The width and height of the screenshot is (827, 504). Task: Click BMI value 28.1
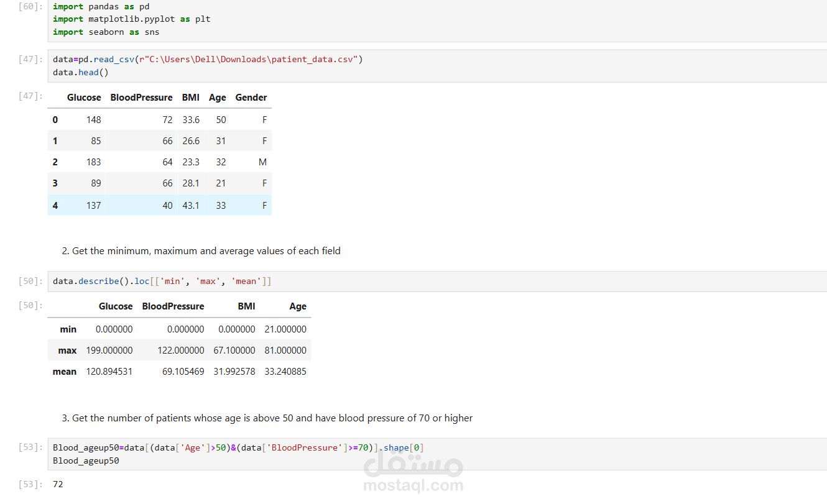(x=191, y=183)
